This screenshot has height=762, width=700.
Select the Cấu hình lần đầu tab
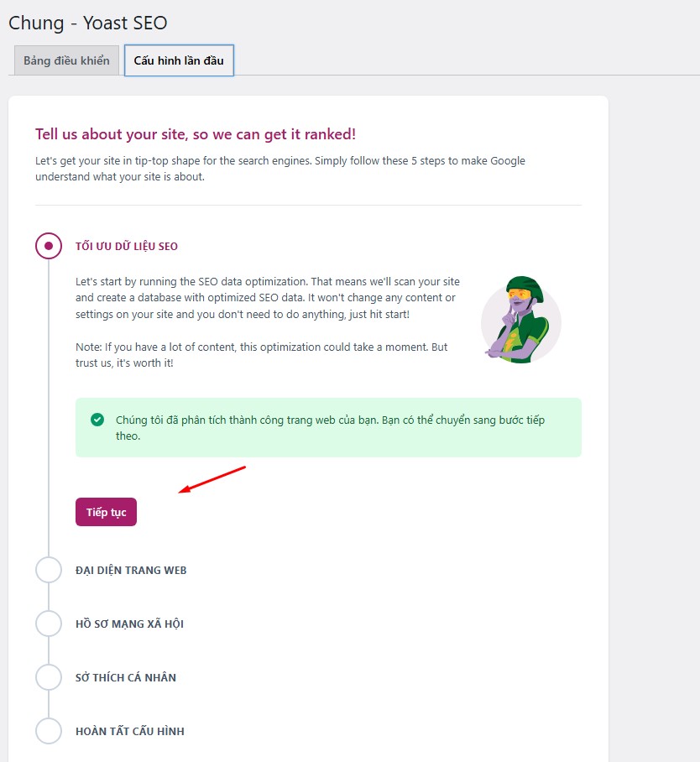click(179, 61)
